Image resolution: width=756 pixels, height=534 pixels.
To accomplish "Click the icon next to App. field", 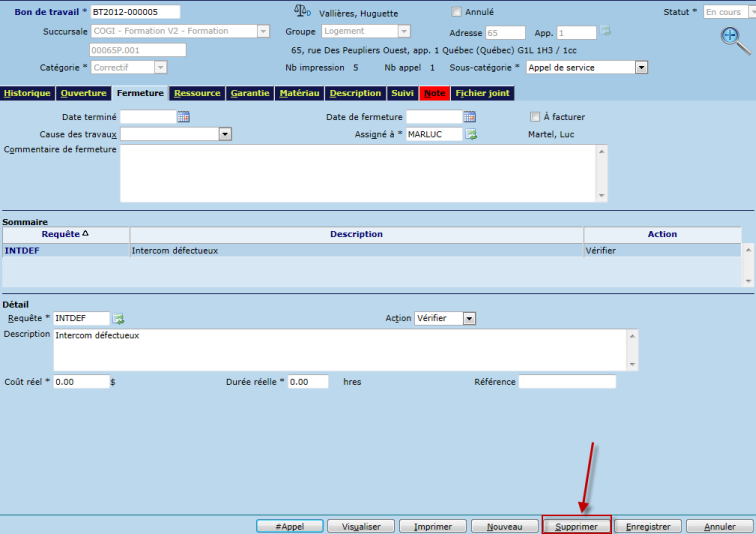I will pyautogui.click(x=605, y=32).
